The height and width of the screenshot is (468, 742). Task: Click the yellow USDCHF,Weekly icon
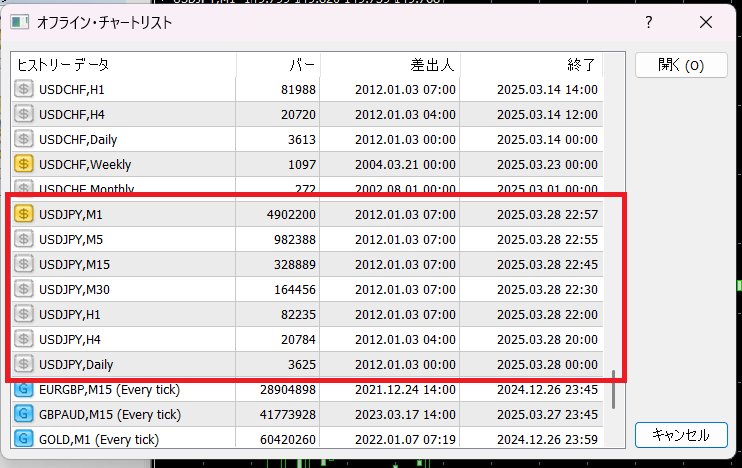(23, 164)
